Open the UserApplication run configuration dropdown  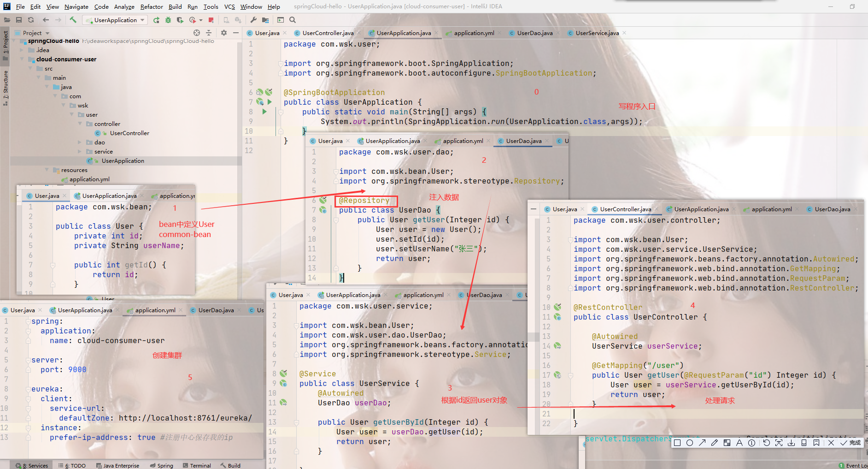click(x=115, y=20)
